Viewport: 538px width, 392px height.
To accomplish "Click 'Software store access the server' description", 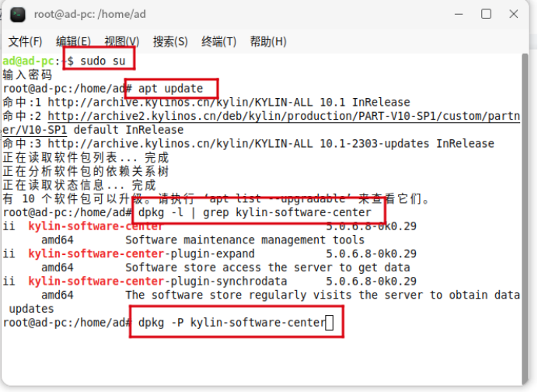I will 267,268.
